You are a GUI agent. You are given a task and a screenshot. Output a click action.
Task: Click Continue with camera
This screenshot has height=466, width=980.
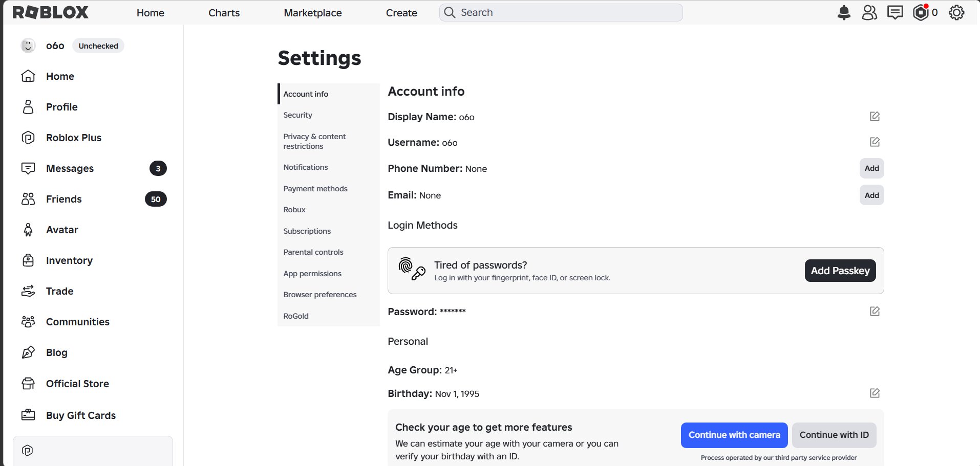click(x=734, y=435)
